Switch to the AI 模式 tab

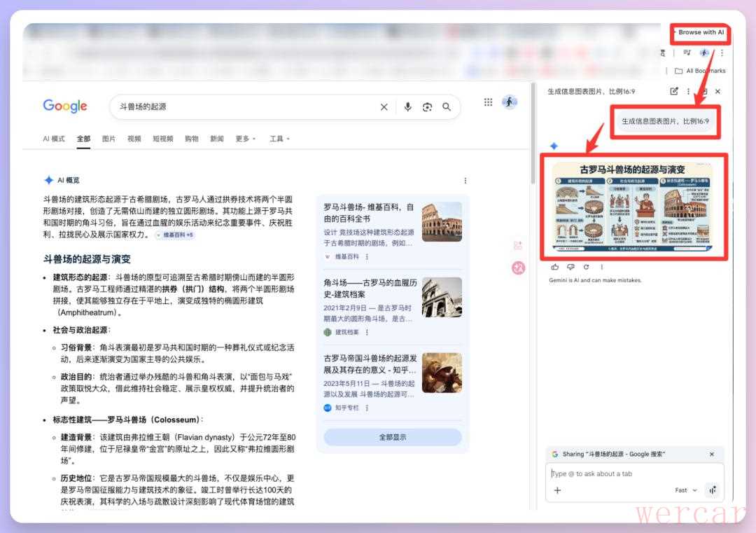(x=54, y=139)
